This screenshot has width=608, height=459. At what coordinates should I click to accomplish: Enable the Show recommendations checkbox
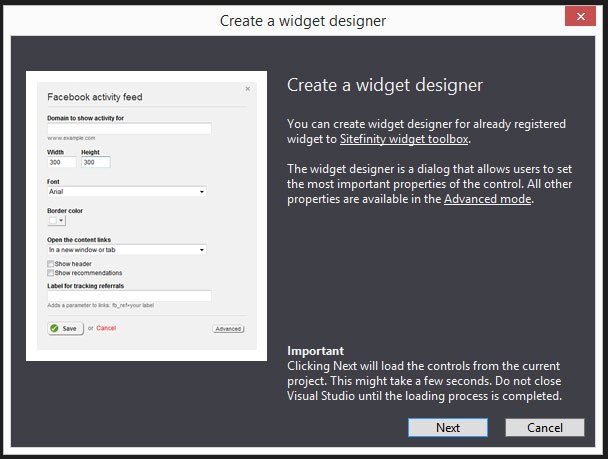point(51,273)
